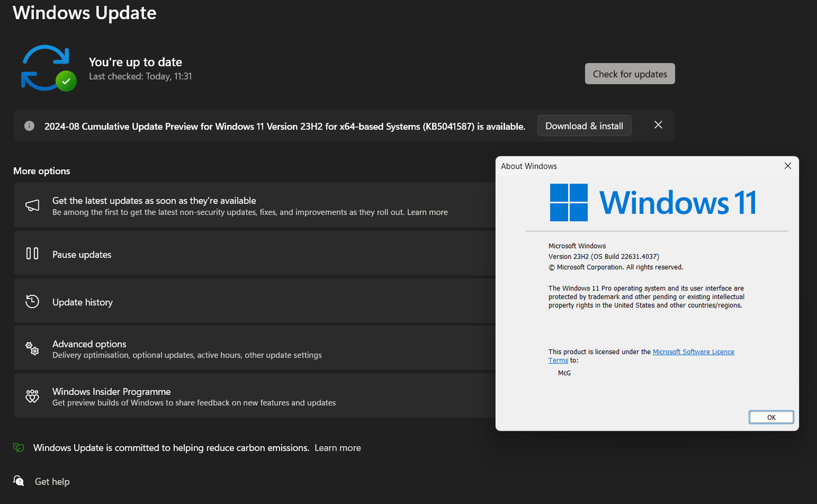Screen dimensions: 817x504
Task: Click the licensee name McG
Action: (x=564, y=373)
